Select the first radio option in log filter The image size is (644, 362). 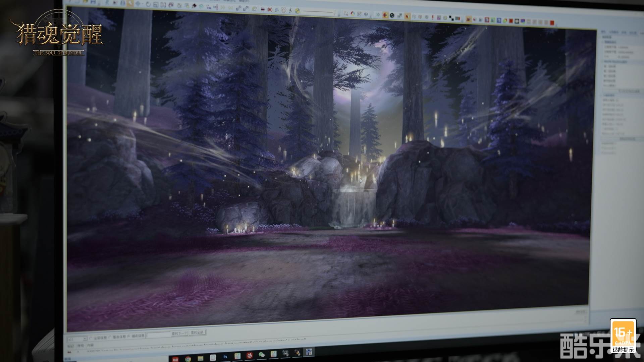pos(91,338)
